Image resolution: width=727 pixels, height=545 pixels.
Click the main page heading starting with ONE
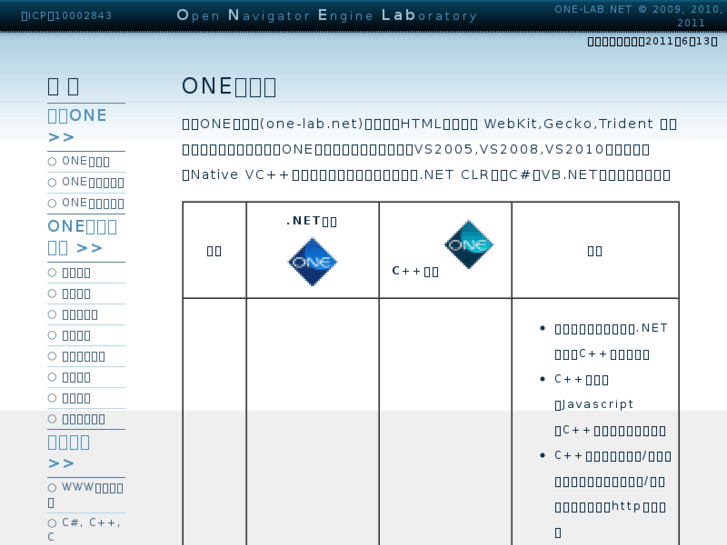coord(229,87)
